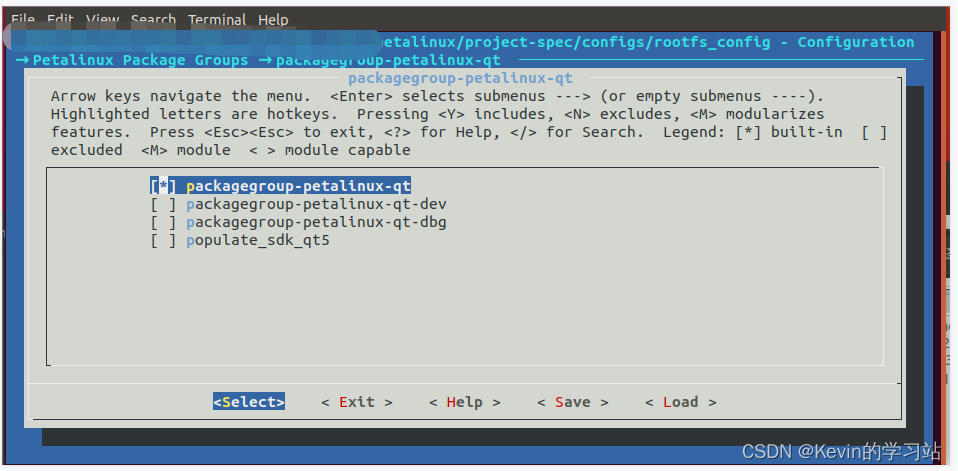Viewport: 958px width, 471px height.
Task: Select the packagegroup-petalinux-qt-dbg entry label
Action: [316, 222]
